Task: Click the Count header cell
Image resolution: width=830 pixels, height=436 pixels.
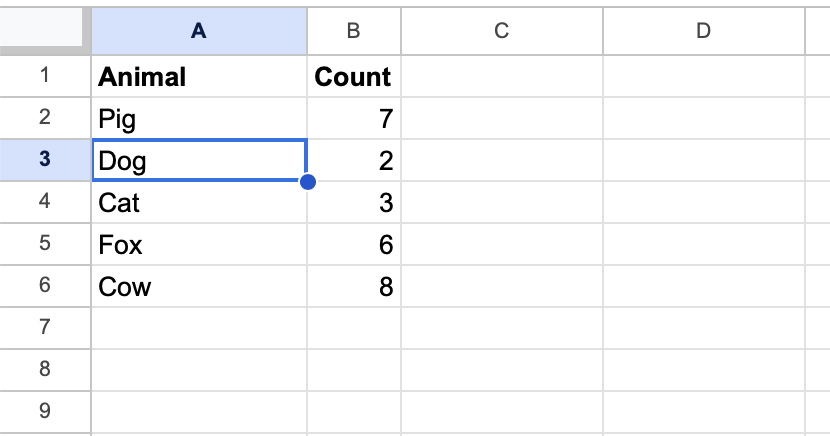Action: (353, 77)
